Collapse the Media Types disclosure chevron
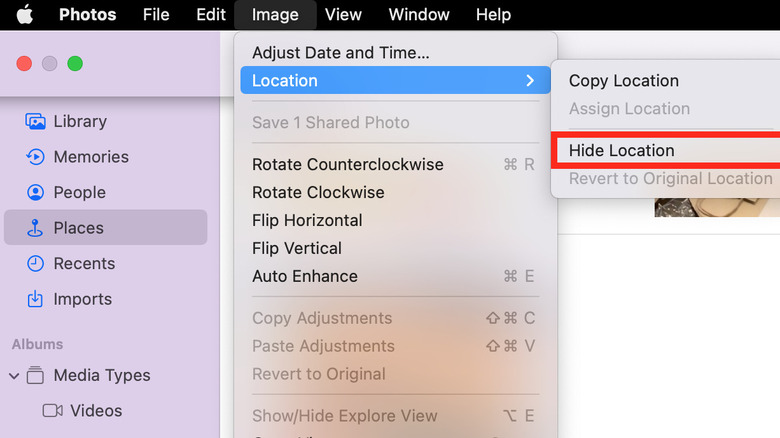Screen dimensions: 780x438 coord(13,376)
